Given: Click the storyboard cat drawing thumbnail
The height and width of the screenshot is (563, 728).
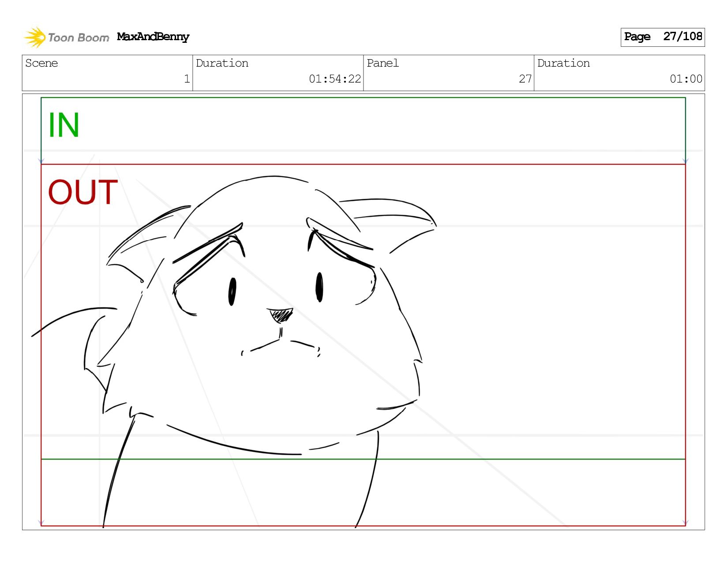Looking at the screenshot, I should (x=363, y=312).
